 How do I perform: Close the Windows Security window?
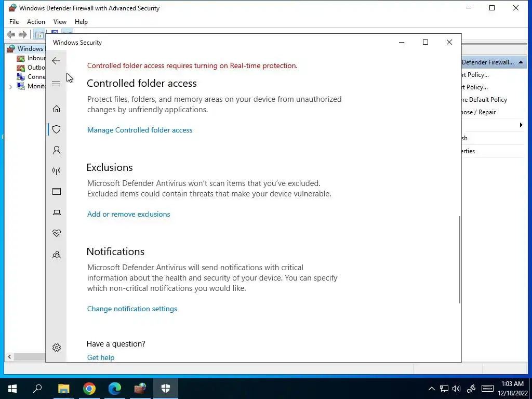tap(449, 42)
